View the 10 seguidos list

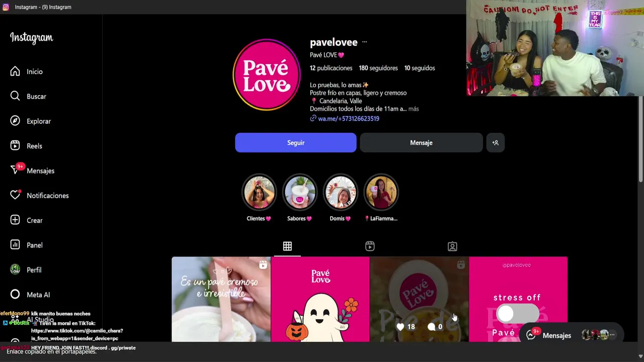pyautogui.click(x=420, y=68)
